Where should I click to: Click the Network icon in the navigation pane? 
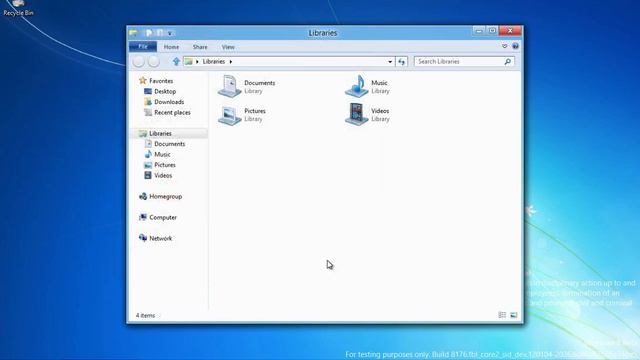point(143,238)
